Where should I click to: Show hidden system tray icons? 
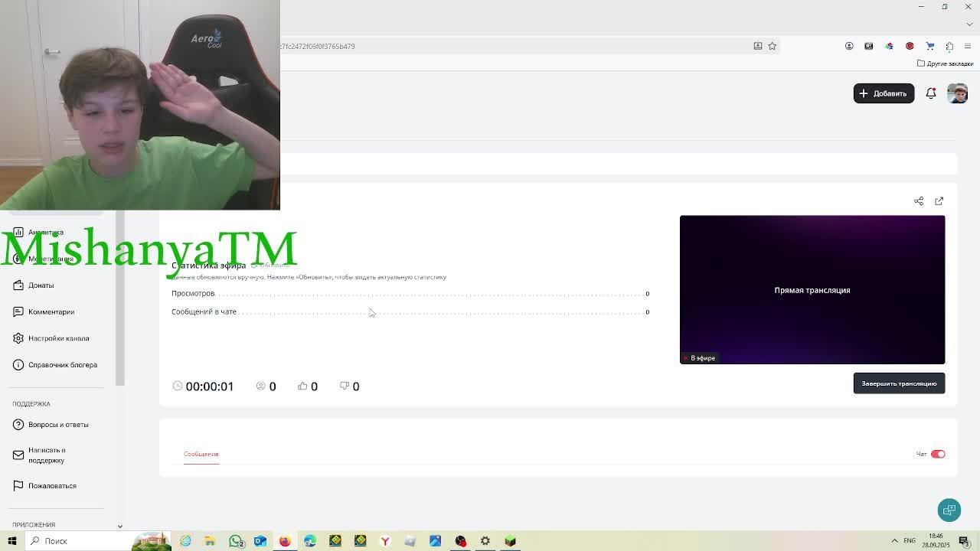[x=894, y=541]
